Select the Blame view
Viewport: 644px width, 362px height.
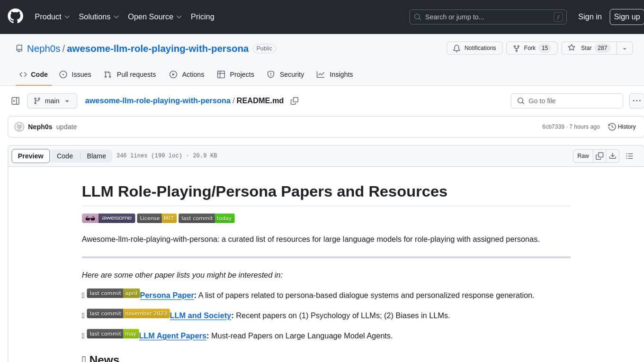coord(96,156)
